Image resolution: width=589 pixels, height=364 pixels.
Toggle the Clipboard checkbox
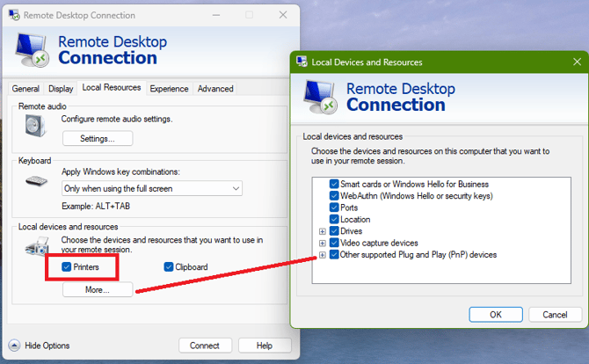coord(169,266)
